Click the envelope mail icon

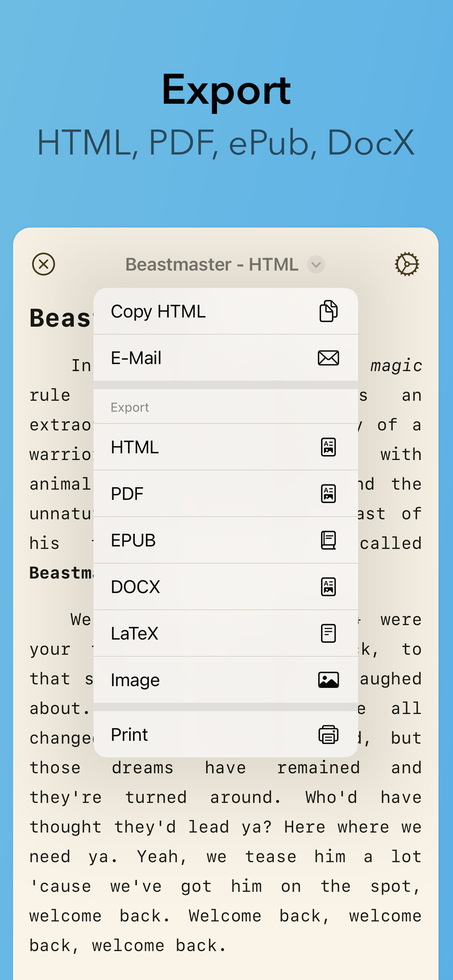click(x=328, y=358)
